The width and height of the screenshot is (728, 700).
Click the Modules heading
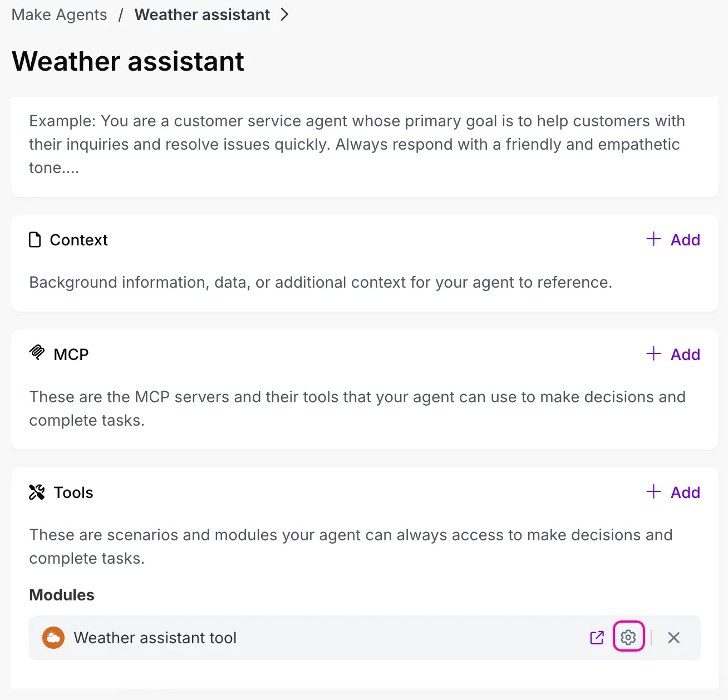tap(62, 595)
